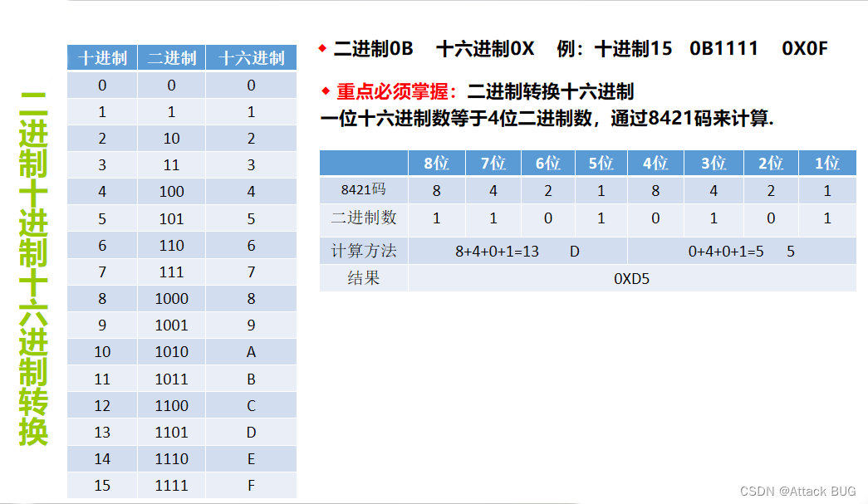Select binary cell 1011 in the left table
The width and height of the screenshot is (868, 504).
[172, 379]
